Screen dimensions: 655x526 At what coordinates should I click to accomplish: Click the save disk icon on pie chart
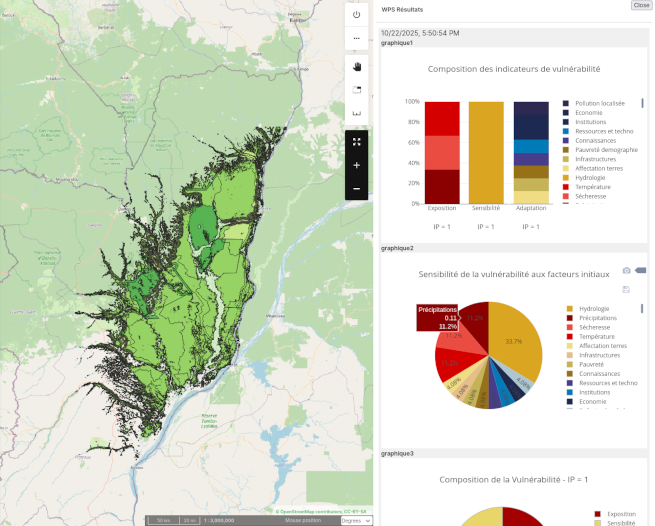[x=626, y=289]
